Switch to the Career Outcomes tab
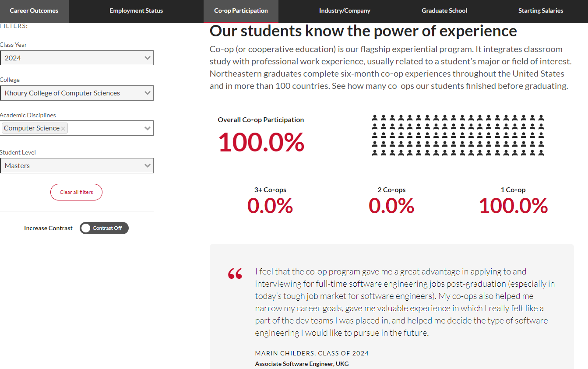This screenshot has width=588, height=369. 34,11
